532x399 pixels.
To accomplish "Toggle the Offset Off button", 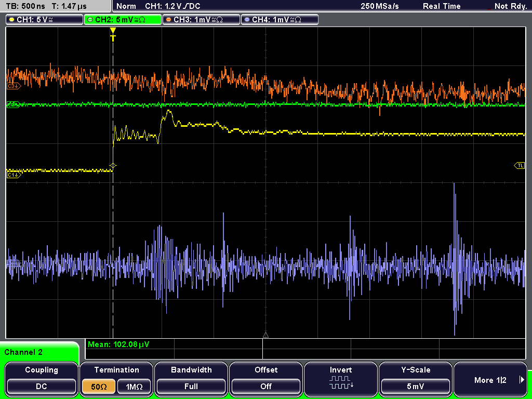I will pos(266,378).
